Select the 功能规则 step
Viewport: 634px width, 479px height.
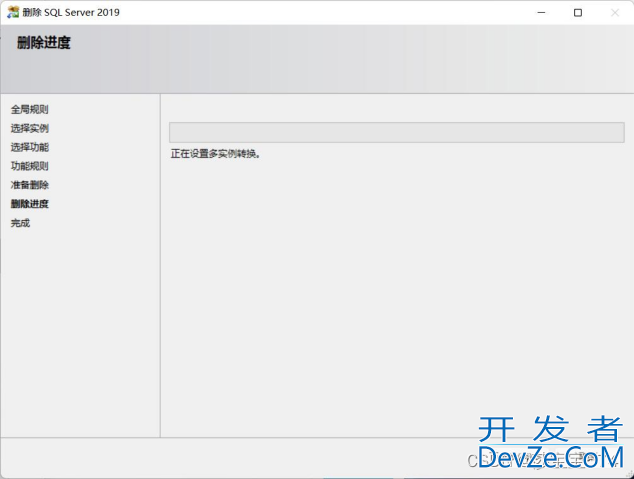30,166
